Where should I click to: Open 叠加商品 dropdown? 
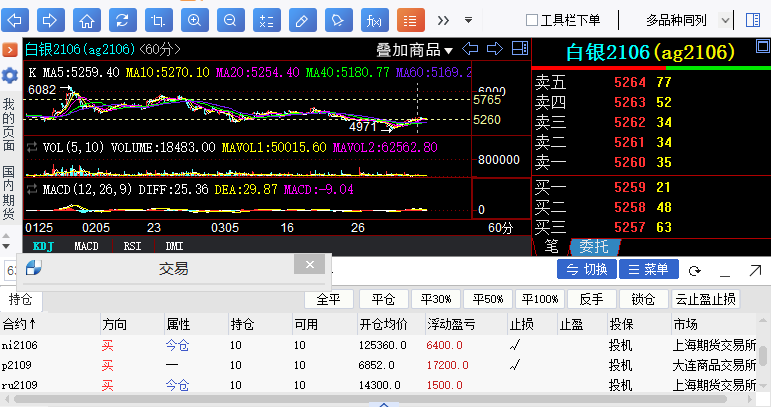pyautogui.click(x=415, y=50)
